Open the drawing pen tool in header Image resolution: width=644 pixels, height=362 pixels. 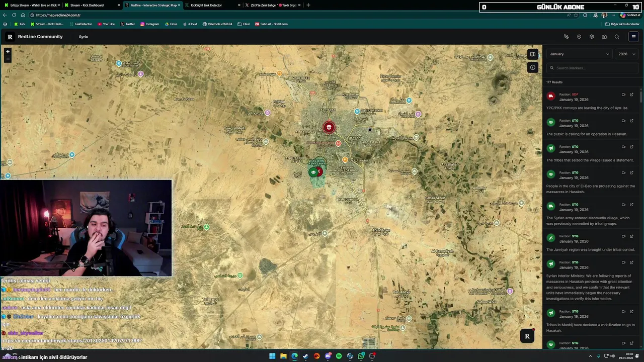point(566,37)
